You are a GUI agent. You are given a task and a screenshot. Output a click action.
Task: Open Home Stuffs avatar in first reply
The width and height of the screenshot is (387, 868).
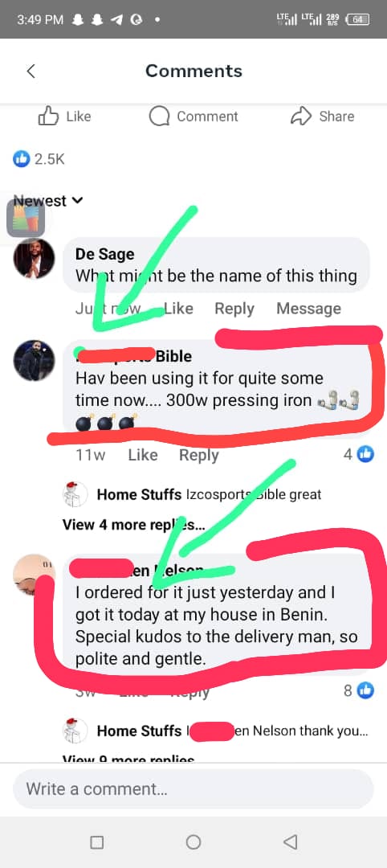[x=75, y=494]
